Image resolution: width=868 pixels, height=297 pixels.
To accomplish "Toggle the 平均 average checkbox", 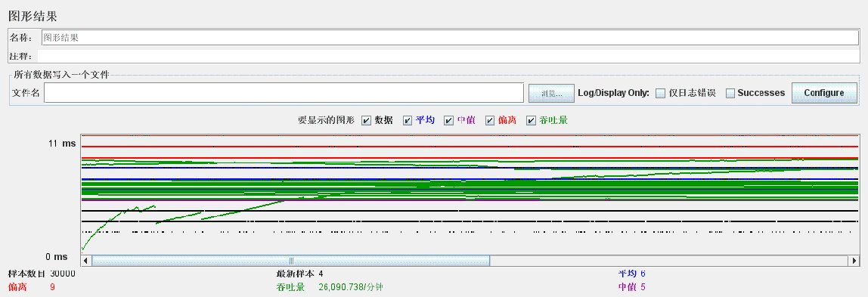I will click(x=408, y=121).
